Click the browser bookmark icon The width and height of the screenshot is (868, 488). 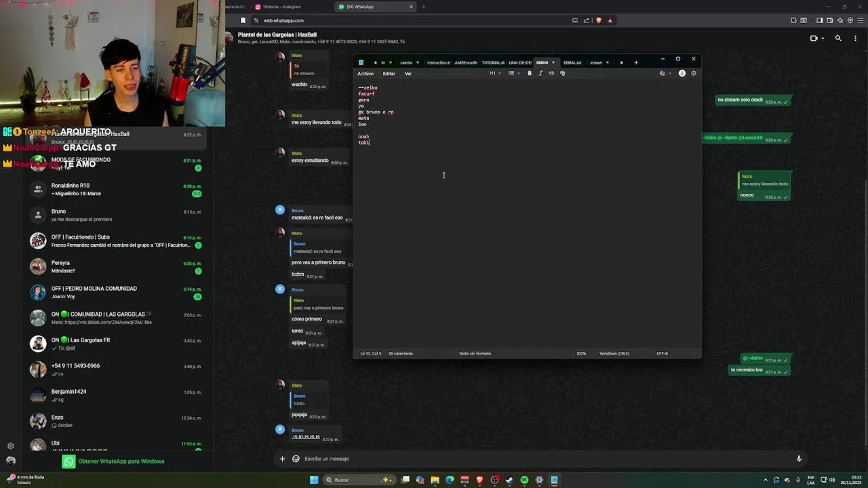[243, 20]
